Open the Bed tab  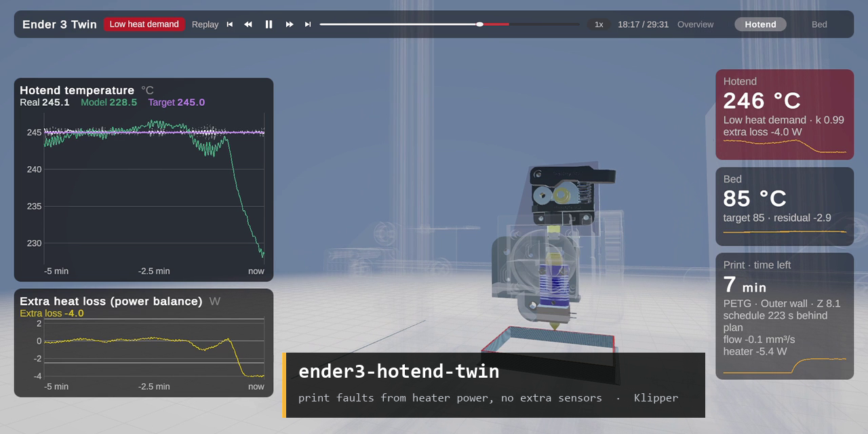(x=819, y=24)
